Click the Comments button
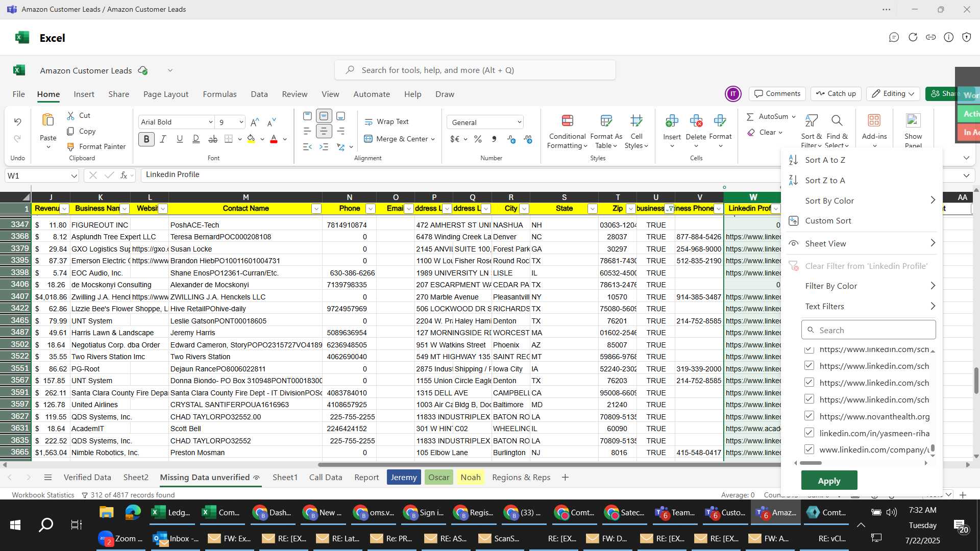Viewport: 980px width, 551px height. tap(777, 94)
